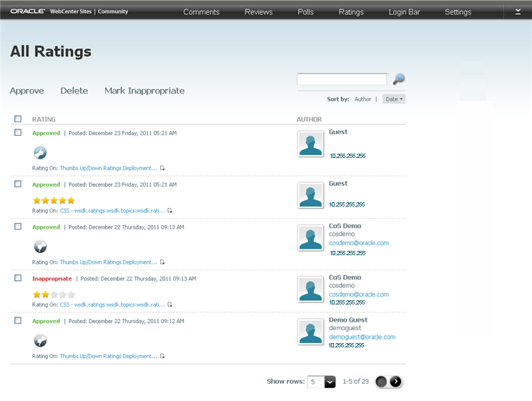Screen dimensions: 532x401
Task: Click the AUTHOR column header
Action: pyautogui.click(x=309, y=119)
